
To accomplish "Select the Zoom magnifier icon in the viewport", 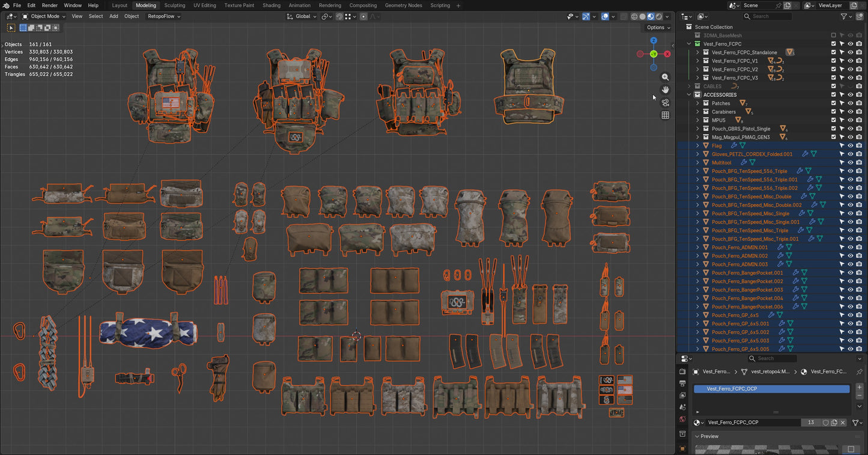I will coord(665,77).
